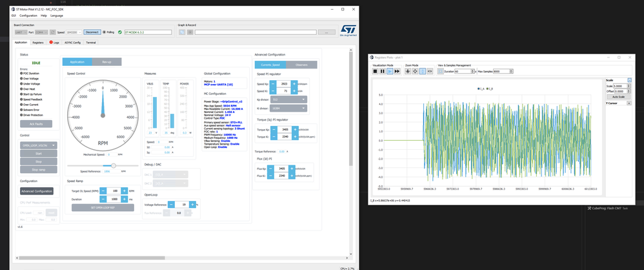Select the first Zoom Mode icon
The image size is (644, 270).
click(408, 71)
